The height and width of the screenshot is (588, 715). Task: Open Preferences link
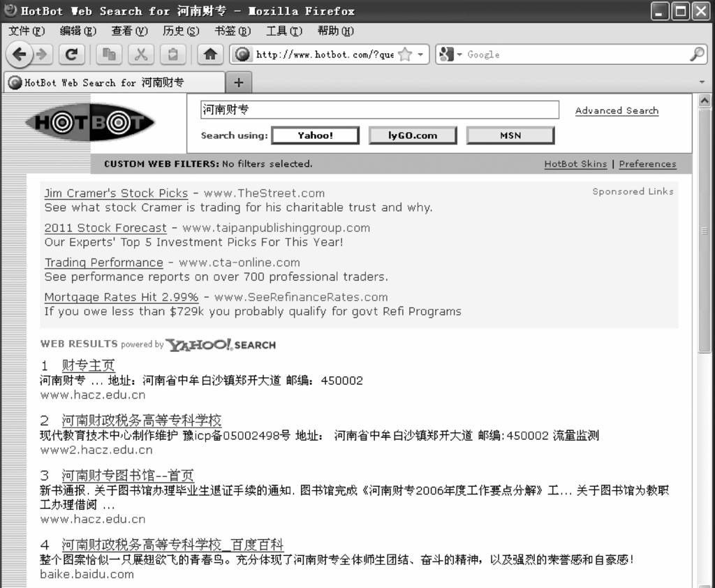647,164
